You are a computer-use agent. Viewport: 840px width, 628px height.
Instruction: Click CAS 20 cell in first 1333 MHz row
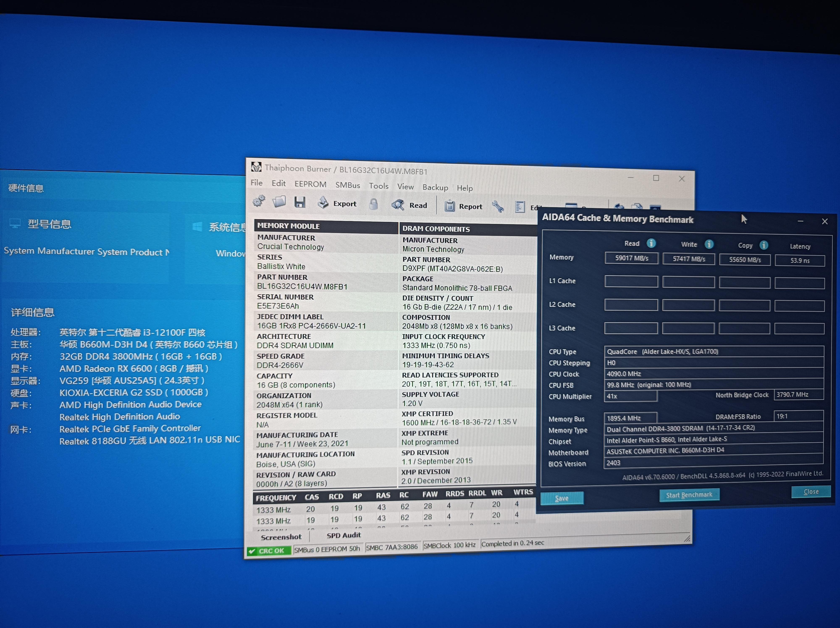coord(310,509)
